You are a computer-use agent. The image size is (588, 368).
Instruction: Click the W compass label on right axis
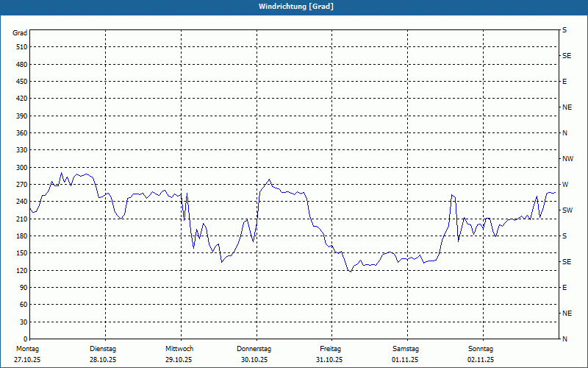point(565,185)
